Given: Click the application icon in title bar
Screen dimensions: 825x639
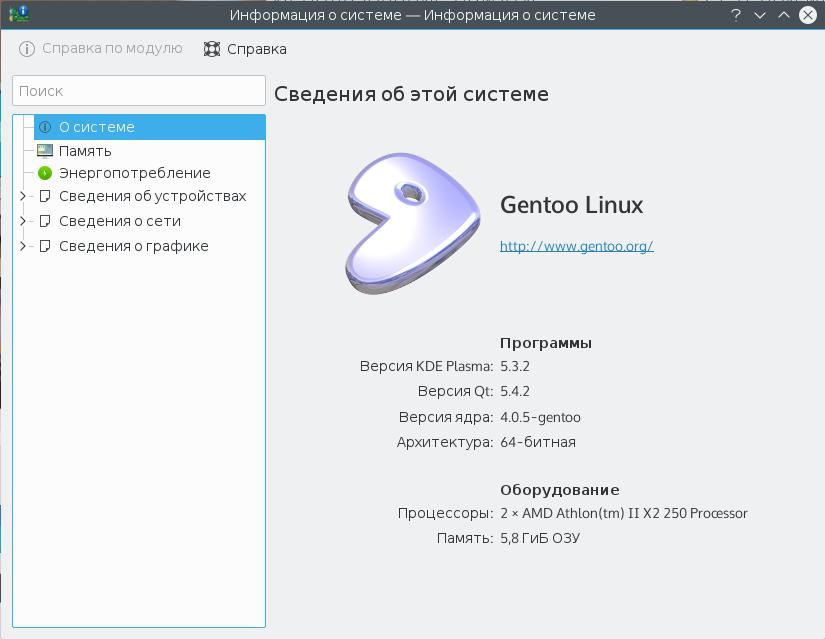Looking at the screenshot, I should point(19,15).
